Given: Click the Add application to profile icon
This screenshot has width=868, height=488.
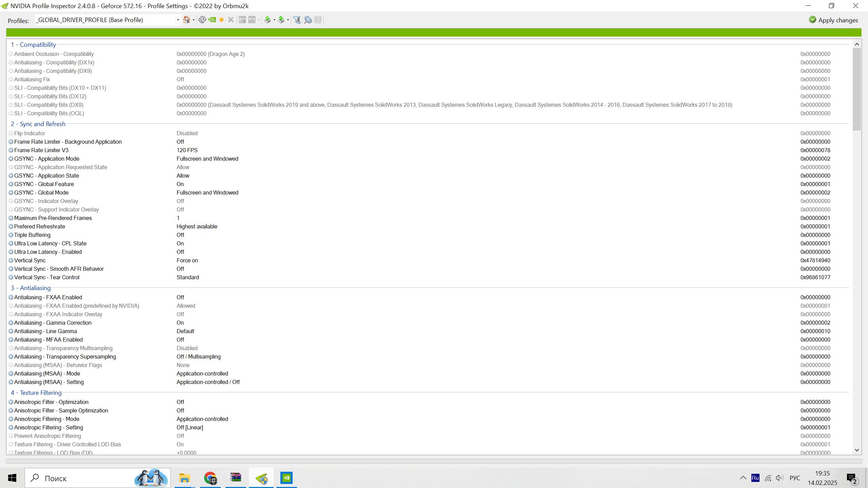Looking at the screenshot, I should tap(242, 20).
